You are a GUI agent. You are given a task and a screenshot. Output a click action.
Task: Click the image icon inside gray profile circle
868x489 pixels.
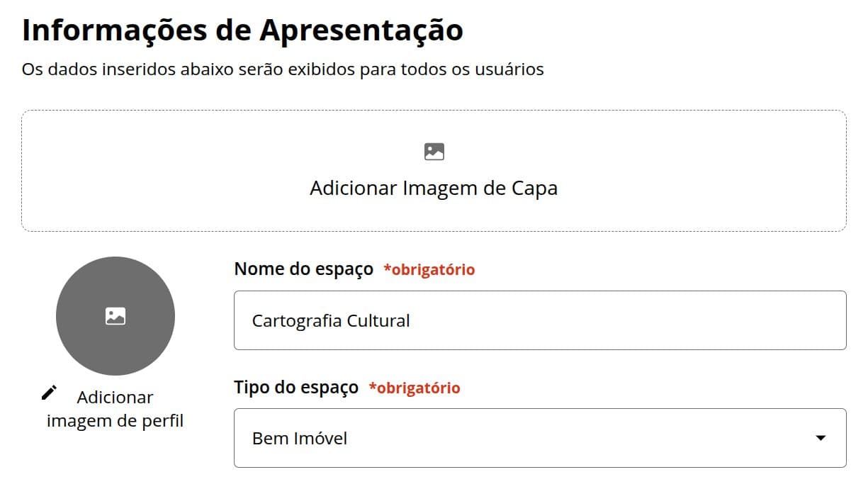[x=115, y=316]
